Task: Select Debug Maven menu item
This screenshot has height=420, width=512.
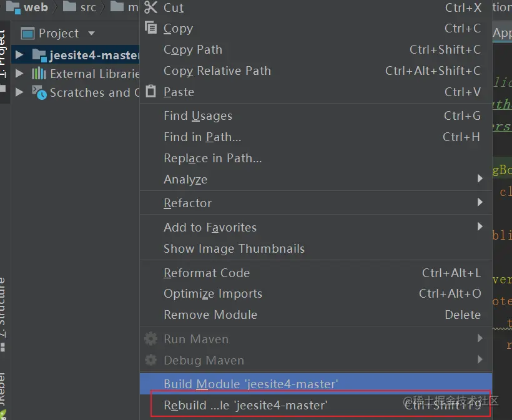Action: [316, 360]
